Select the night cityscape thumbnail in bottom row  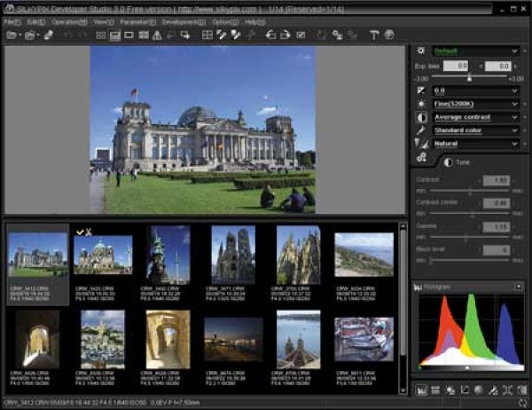click(x=233, y=338)
